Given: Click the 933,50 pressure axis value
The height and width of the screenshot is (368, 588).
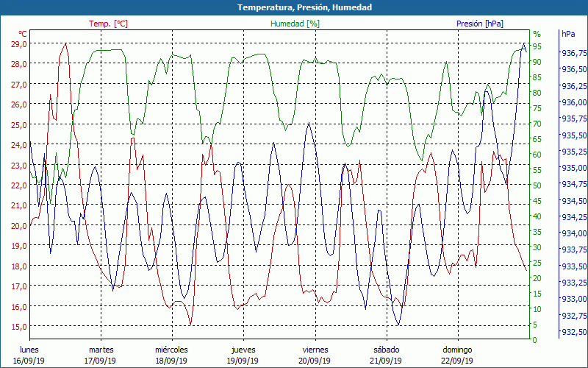Looking at the screenshot, I should 574,266.
